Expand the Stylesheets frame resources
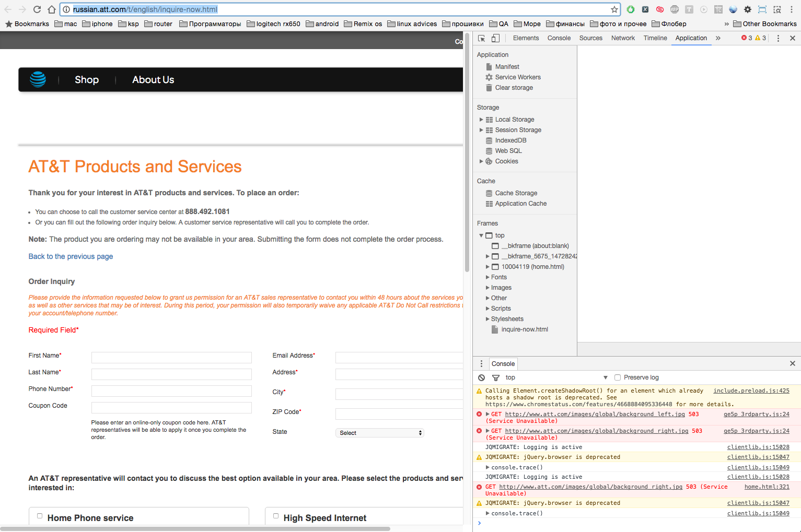Image resolution: width=801 pixels, height=532 pixels. tap(487, 319)
